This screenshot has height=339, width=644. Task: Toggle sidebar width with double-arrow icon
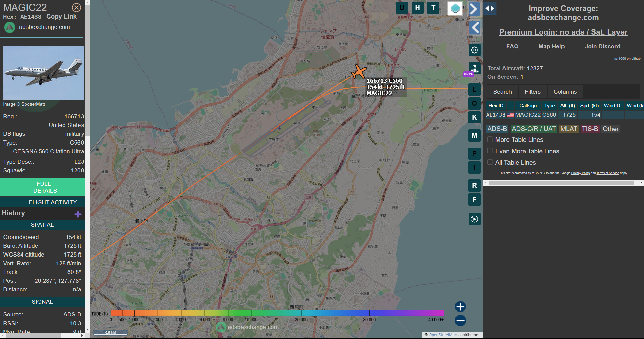point(490,8)
